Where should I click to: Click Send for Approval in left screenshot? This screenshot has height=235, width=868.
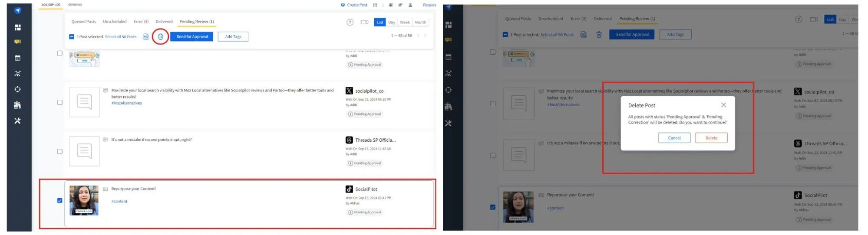pyautogui.click(x=192, y=37)
